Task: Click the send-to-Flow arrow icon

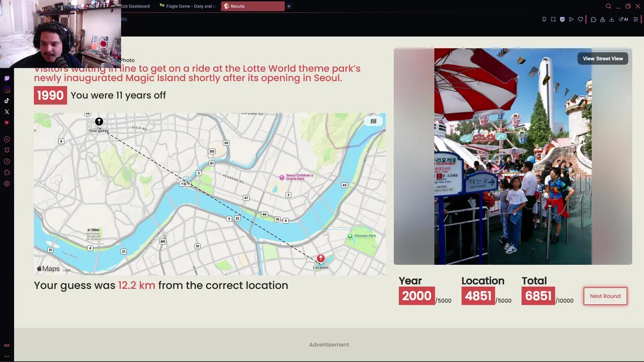Action: [571, 19]
